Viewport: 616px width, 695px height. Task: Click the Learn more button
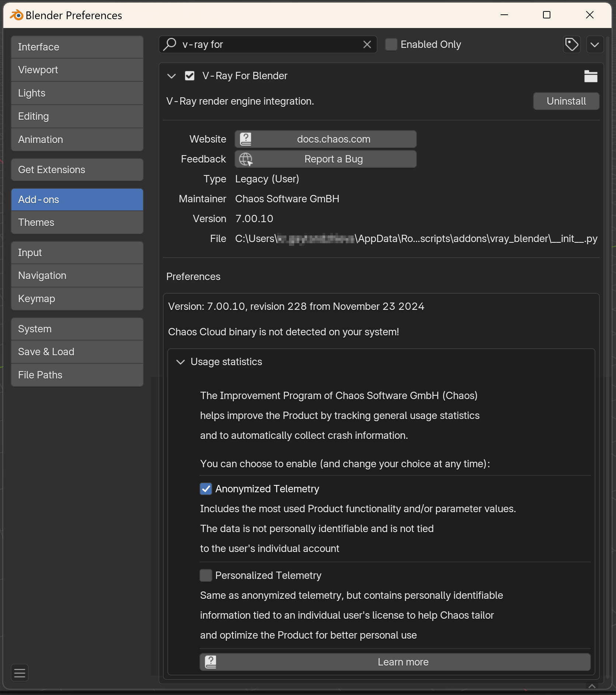click(395, 662)
